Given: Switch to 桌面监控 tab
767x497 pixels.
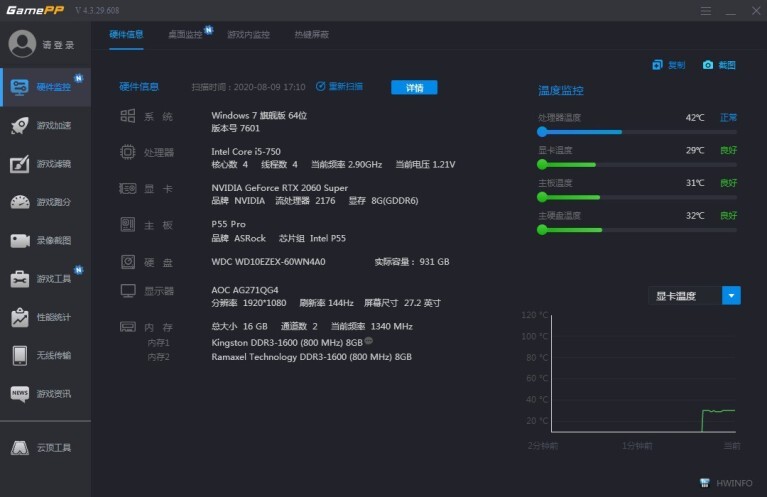Looking at the screenshot, I should (x=185, y=34).
